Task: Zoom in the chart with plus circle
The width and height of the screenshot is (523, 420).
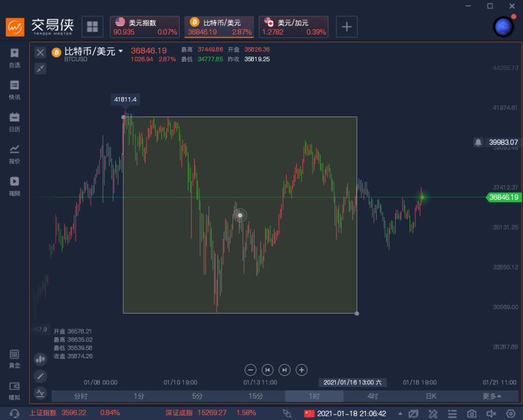Action: (302, 370)
